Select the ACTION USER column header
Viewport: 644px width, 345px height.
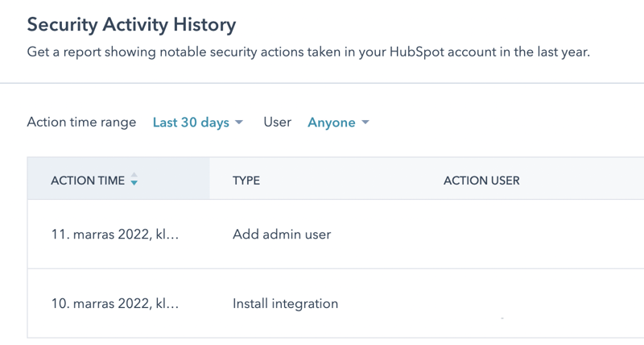(x=481, y=181)
